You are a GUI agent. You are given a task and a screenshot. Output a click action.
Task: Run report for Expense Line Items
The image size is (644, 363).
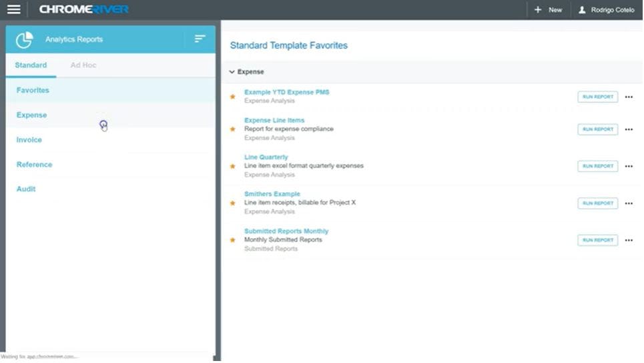point(597,129)
